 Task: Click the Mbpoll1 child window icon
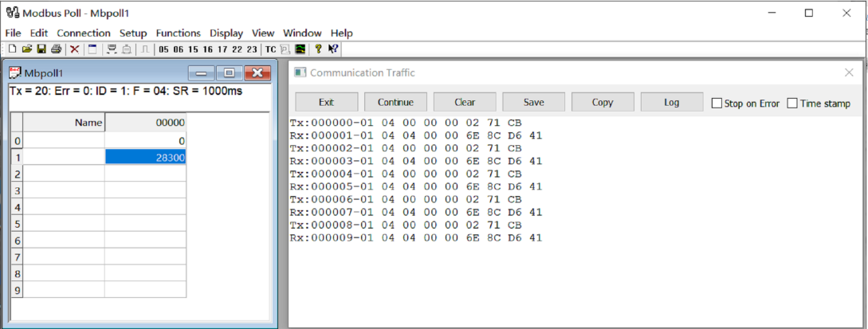[17, 72]
